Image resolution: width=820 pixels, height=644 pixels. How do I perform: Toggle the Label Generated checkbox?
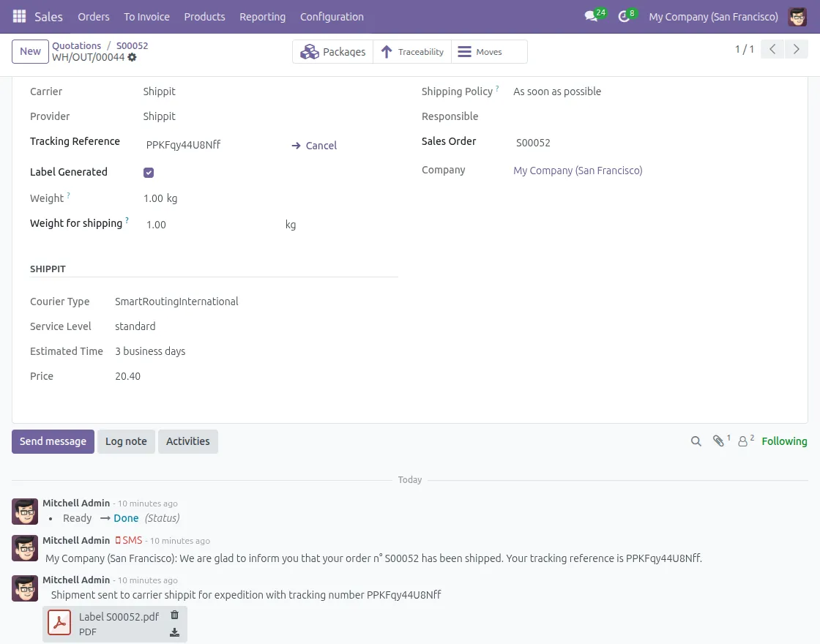[x=149, y=173]
